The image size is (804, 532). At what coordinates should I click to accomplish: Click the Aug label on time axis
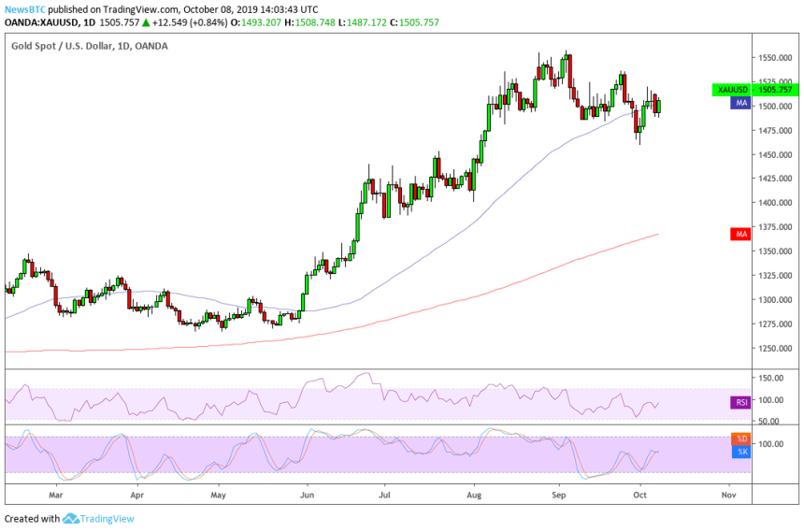(474, 495)
